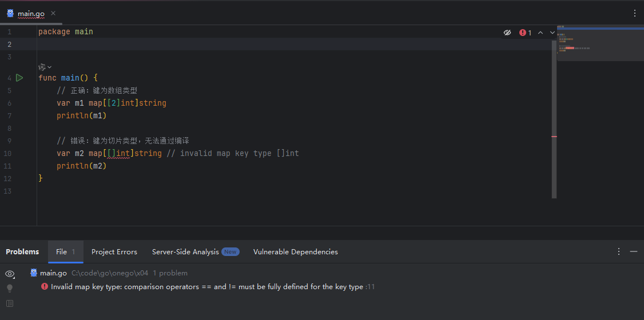
Task: Go to next highlighted error arrow
Action: 552,33
